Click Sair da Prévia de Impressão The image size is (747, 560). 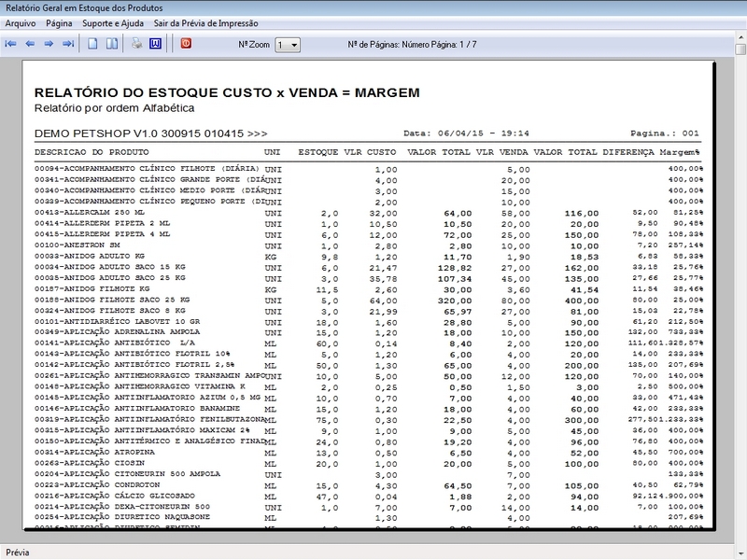coord(206,23)
